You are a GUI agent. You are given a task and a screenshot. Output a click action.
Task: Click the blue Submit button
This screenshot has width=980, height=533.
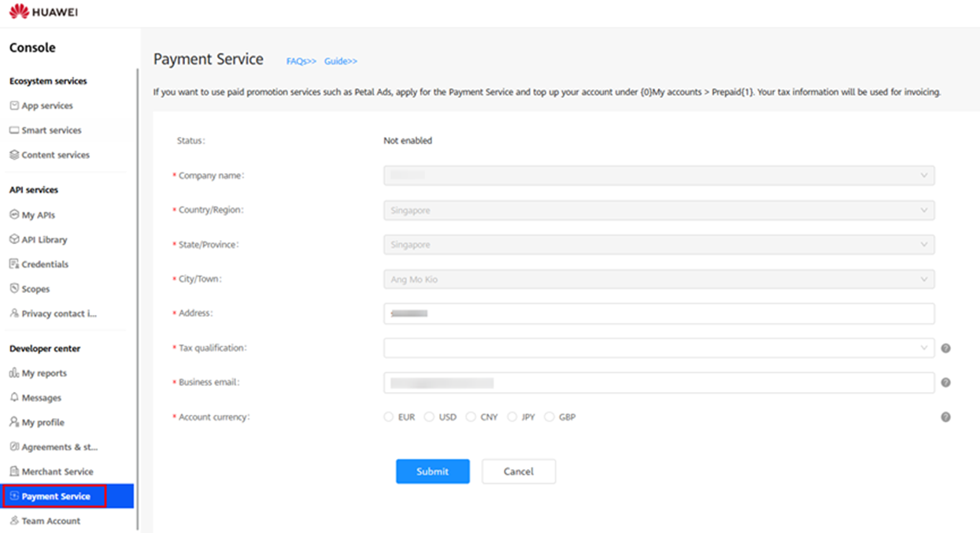pos(433,472)
